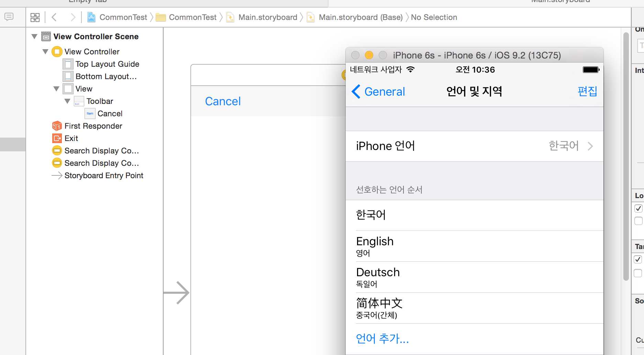
Task: Click the iPhone 6s simulator title bar
Action: [475, 55]
